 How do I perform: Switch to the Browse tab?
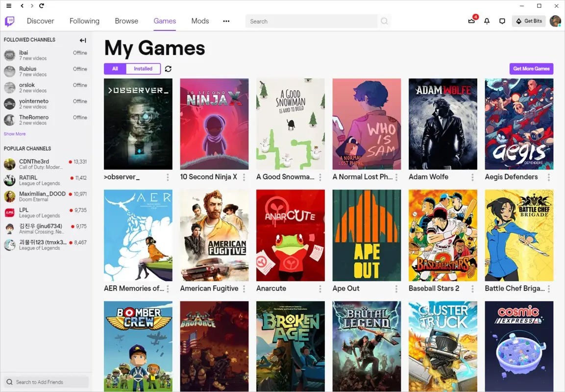tap(126, 21)
